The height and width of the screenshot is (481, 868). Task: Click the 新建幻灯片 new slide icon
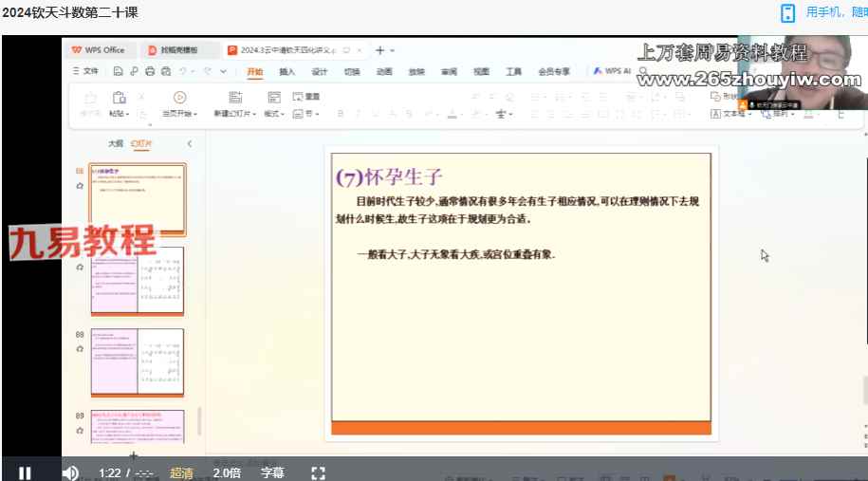coord(234,97)
